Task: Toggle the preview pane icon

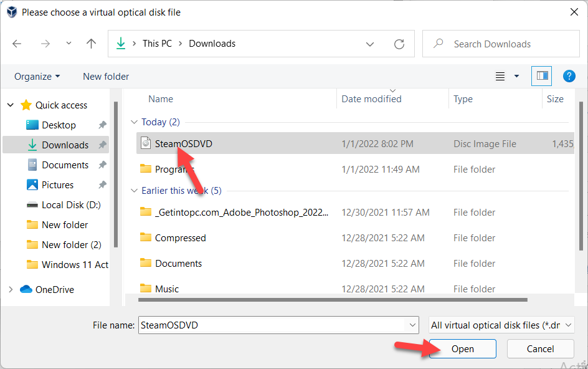Action: click(x=541, y=76)
